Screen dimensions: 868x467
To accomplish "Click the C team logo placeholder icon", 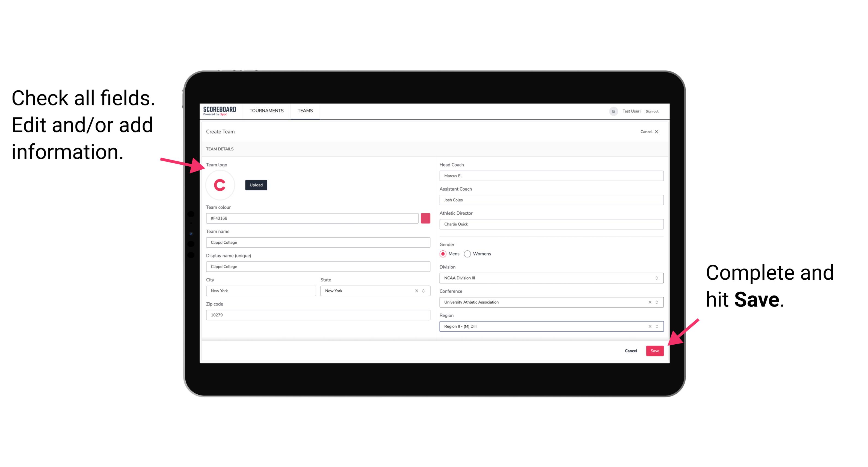I will point(220,185).
